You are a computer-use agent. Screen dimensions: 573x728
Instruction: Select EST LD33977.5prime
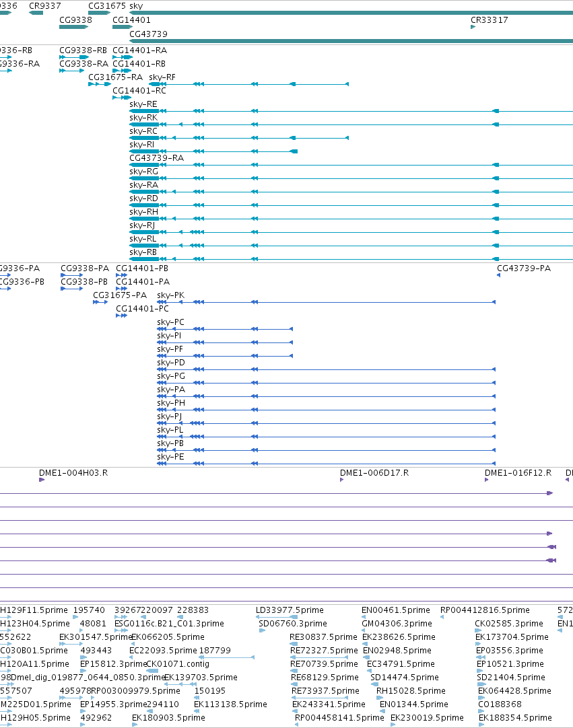tap(290, 610)
